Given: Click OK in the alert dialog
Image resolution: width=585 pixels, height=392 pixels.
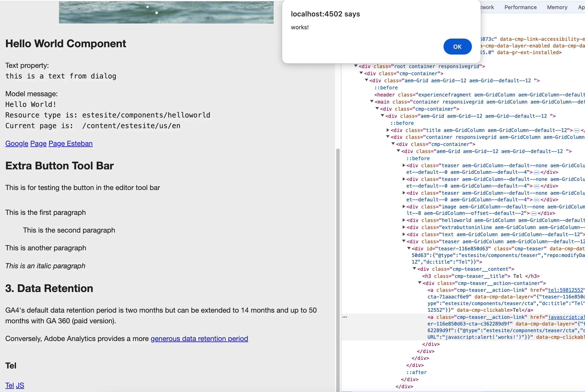Looking at the screenshot, I should [x=457, y=47].
